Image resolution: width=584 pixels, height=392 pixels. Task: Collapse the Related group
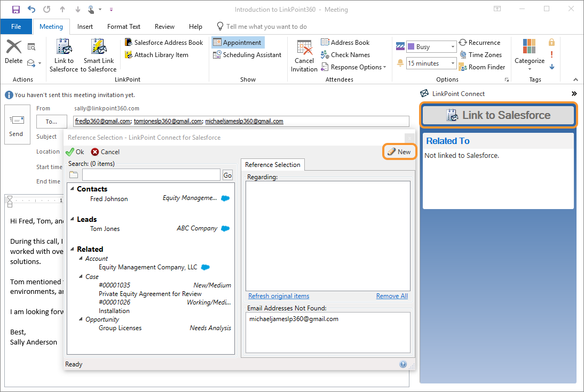(x=72, y=249)
